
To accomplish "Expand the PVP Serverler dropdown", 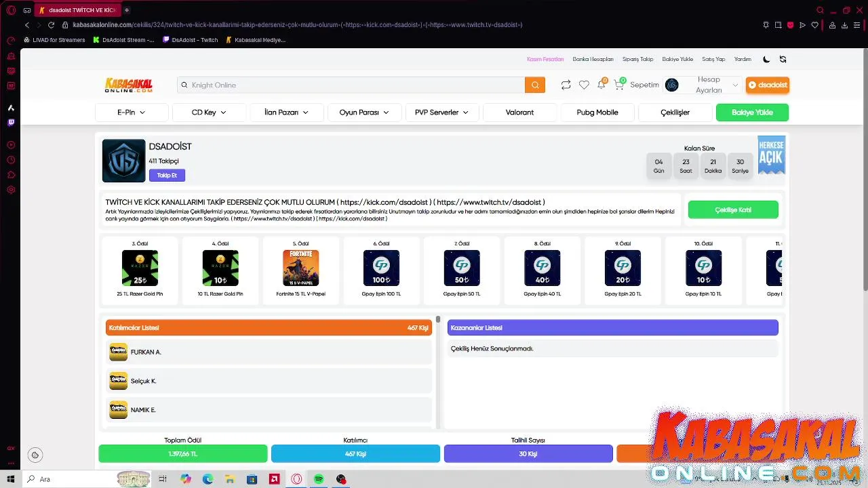I will 442,113.
